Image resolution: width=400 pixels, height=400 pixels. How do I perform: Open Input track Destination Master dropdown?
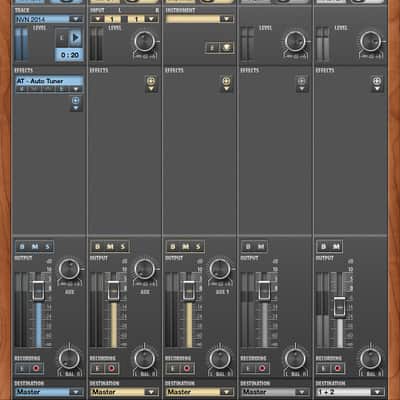pos(151,392)
